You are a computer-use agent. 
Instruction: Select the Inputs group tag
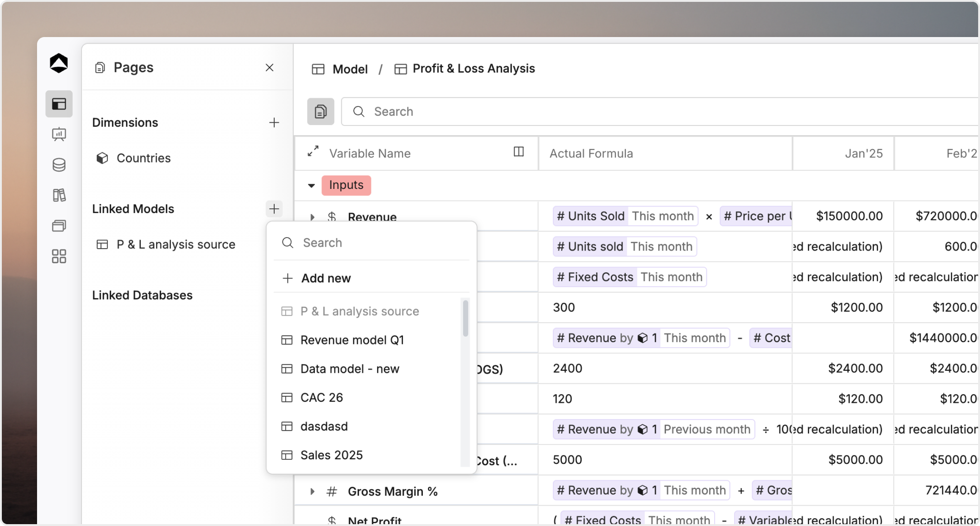[346, 185]
